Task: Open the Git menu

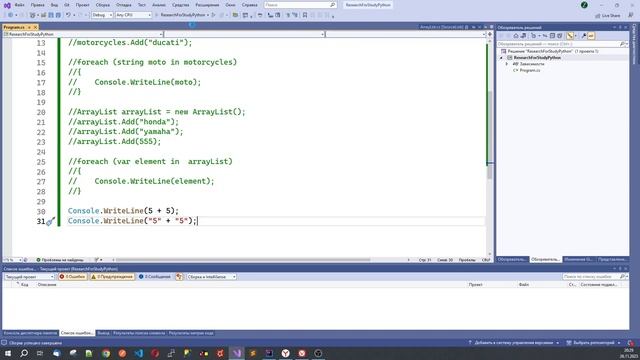Action: click(x=67, y=5)
